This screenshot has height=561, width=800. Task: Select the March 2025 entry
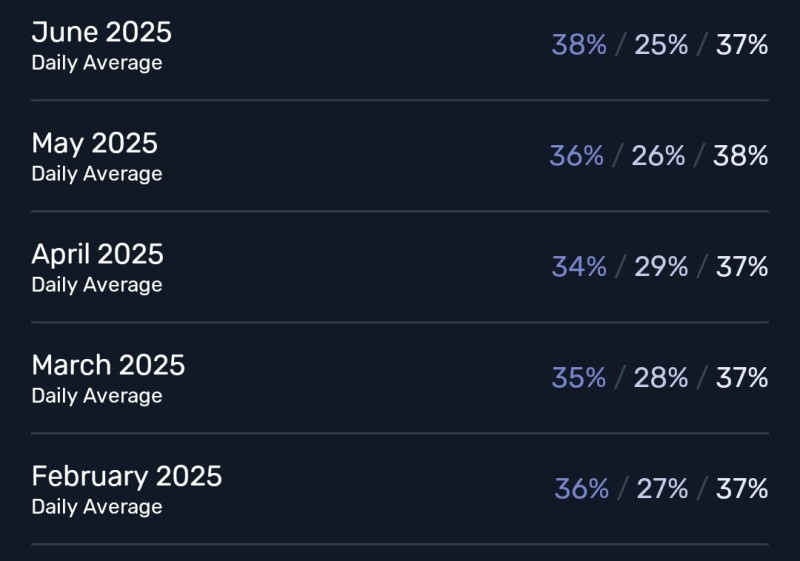pyautogui.click(x=400, y=378)
